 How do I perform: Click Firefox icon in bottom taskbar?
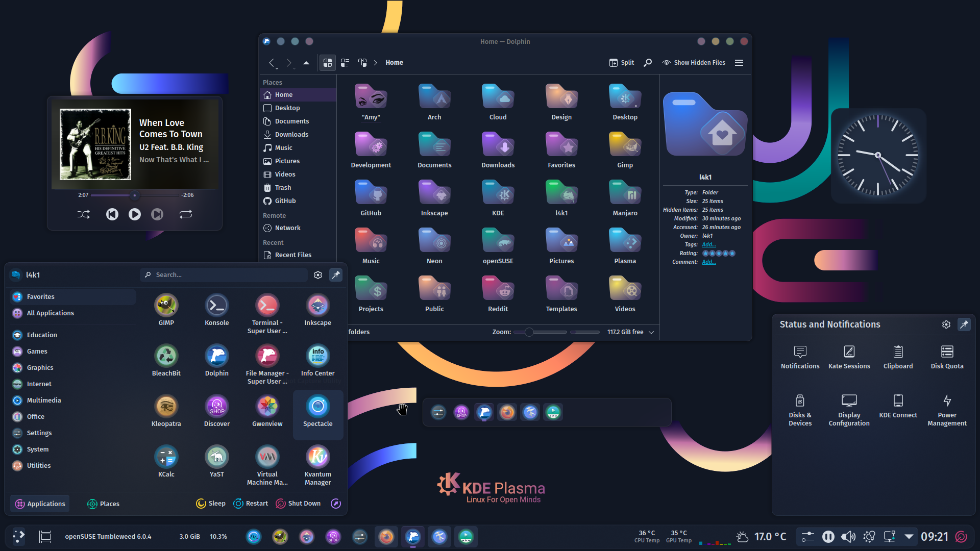[x=386, y=536]
